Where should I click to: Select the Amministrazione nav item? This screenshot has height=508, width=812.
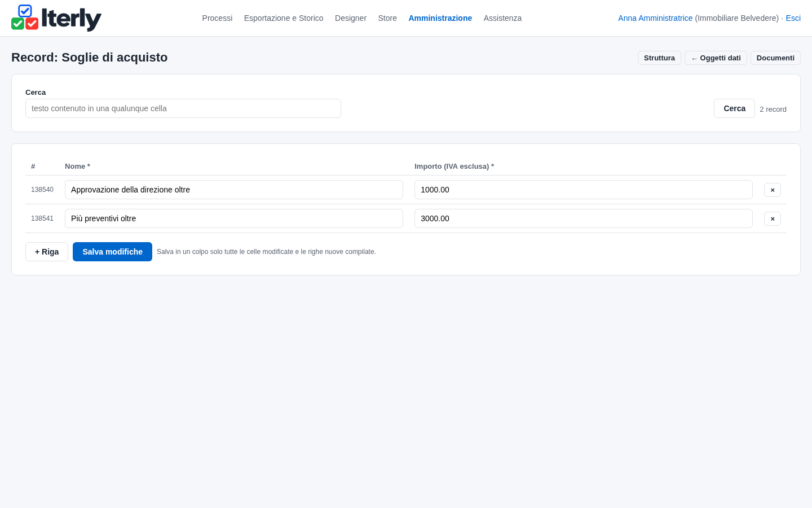click(x=440, y=18)
